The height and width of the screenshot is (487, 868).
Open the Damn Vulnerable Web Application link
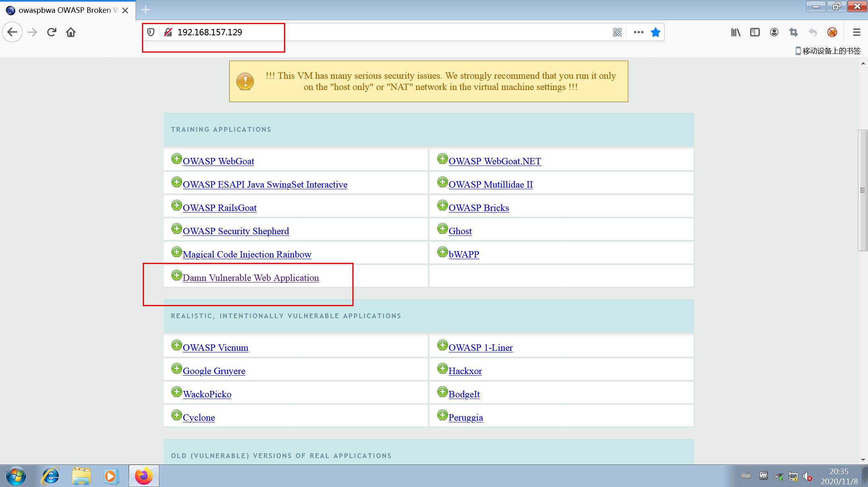[x=251, y=278]
